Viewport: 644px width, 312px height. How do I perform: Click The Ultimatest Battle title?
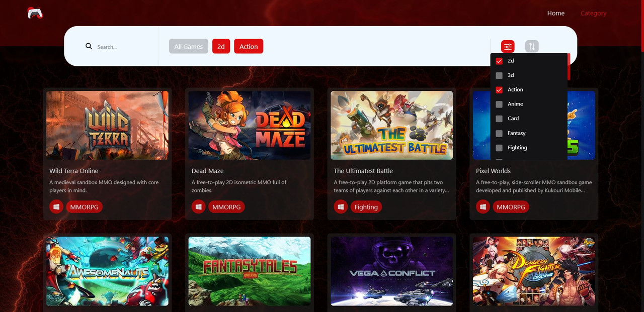(x=363, y=171)
